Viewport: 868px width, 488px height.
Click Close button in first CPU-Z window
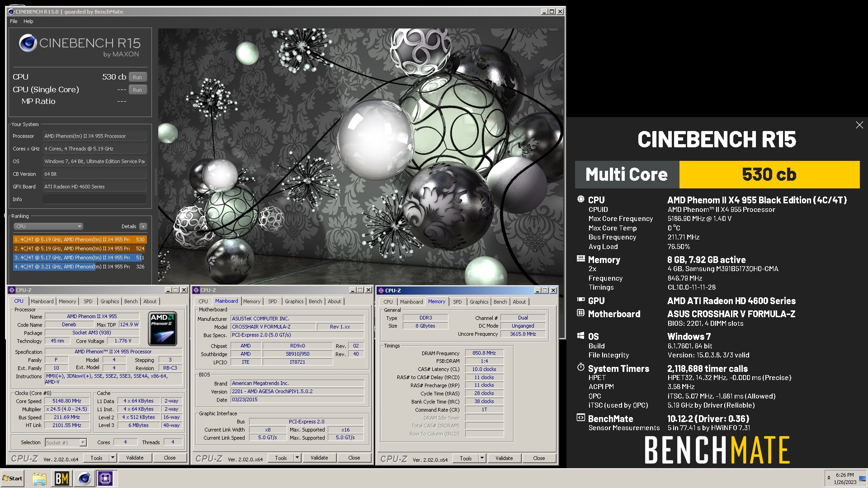coord(170,458)
